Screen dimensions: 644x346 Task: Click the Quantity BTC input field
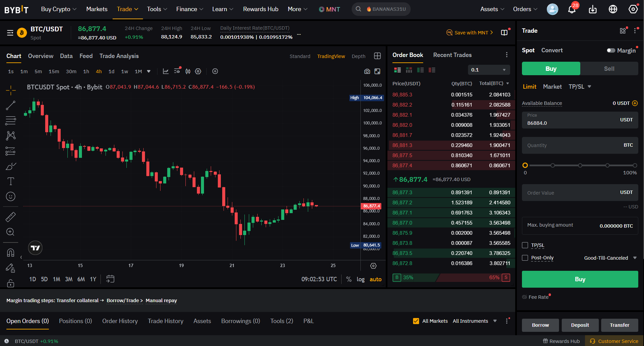(x=580, y=145)
